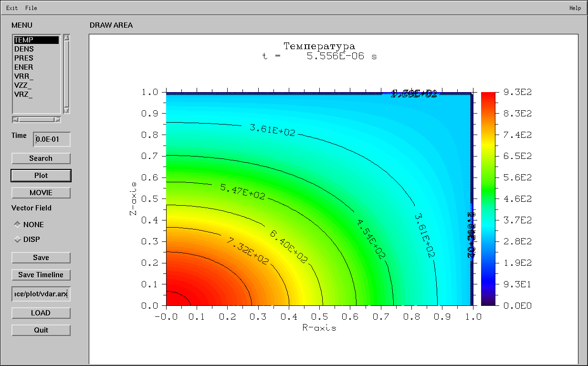Quit the application via the Quit button
The height and width of the screenshot is (366, 588).
click(x=41, y=330)
